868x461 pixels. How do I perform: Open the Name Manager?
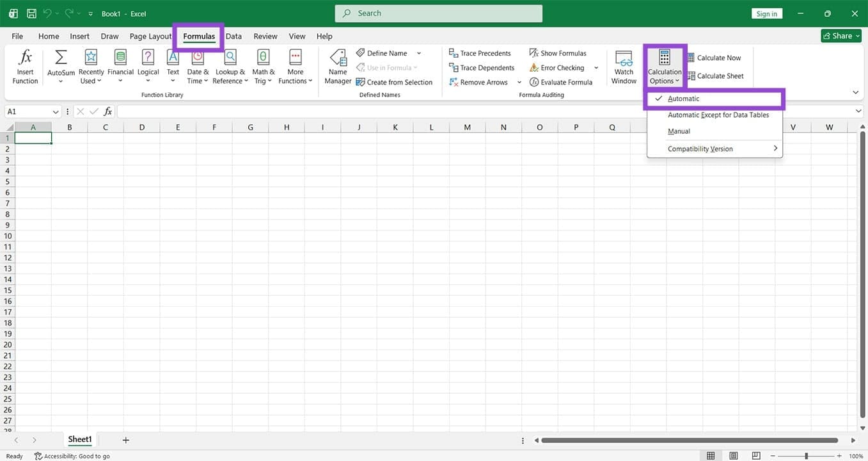click(338, 66)
